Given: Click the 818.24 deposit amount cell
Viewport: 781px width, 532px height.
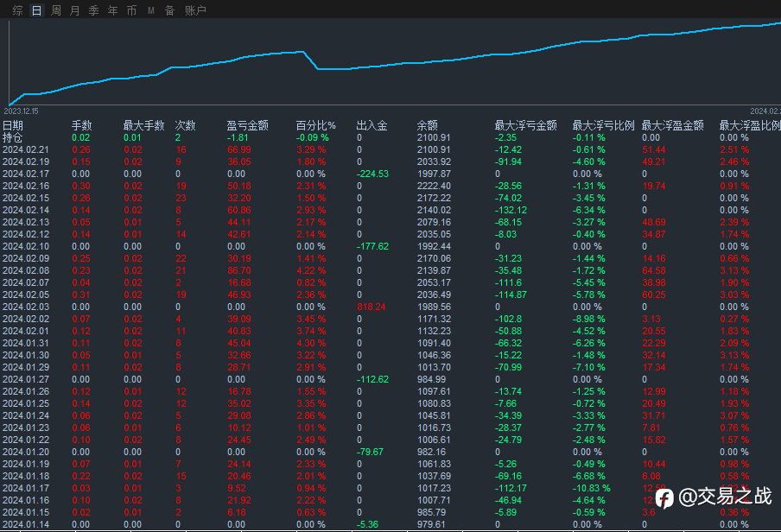Looking at the screenshot, I should pos(371,307).
